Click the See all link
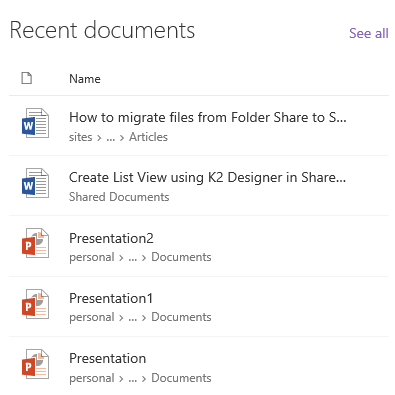 [368, 33]
